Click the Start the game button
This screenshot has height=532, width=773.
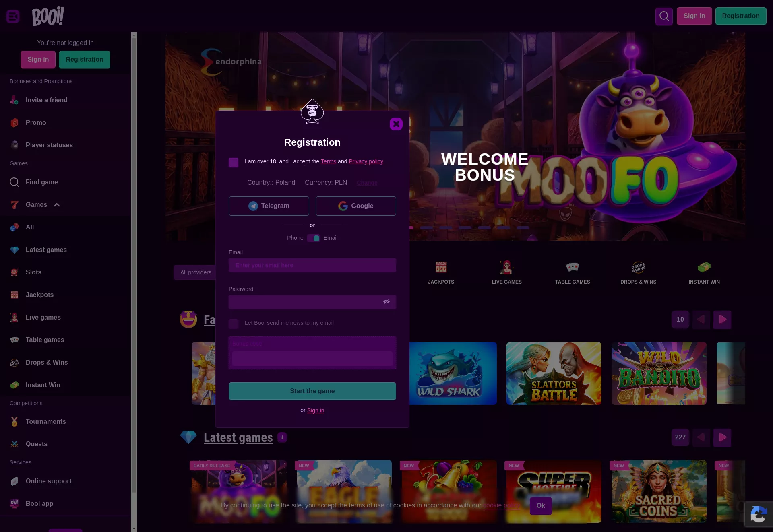click(x=312, y=391)
